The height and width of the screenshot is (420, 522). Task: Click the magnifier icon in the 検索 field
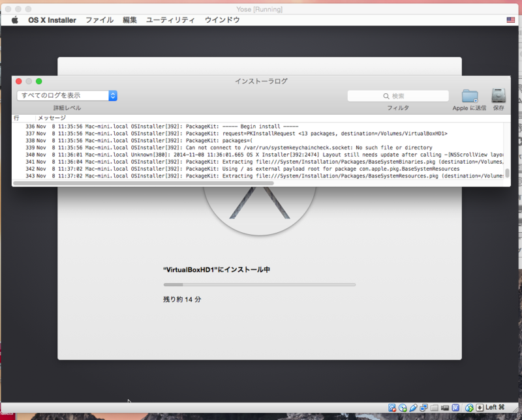[x=386, y=96]
